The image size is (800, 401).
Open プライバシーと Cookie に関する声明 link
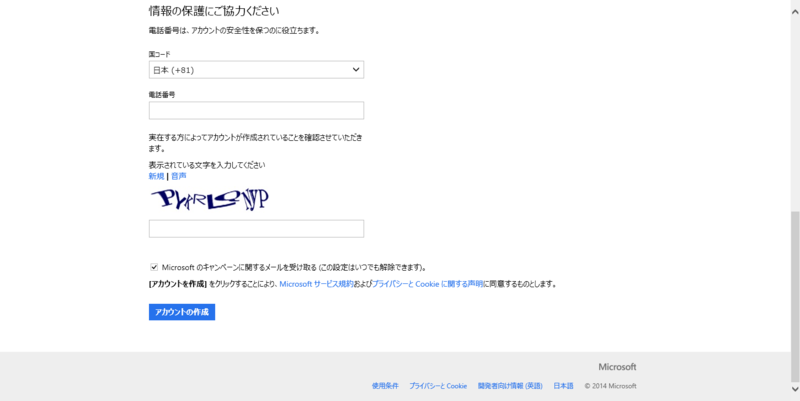tap(428, 284)
